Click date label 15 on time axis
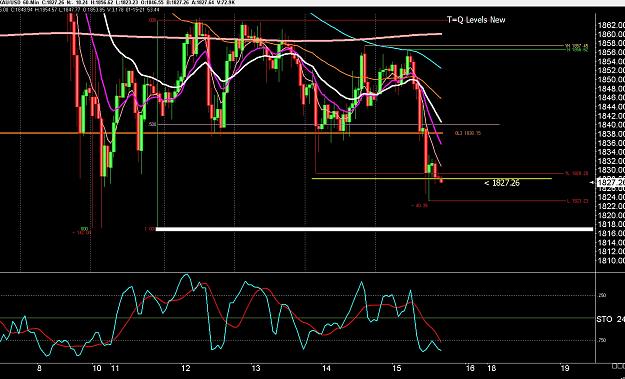Image resolution: width=625 pixels, height=379 pixels. click(396, 368)
